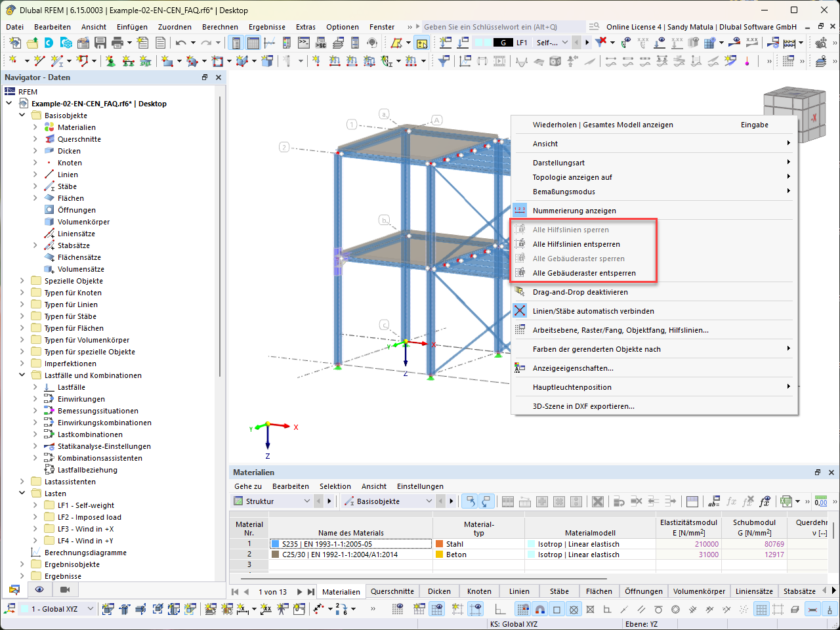The image size is (840, 630).
Task: Click the Lastfälle icon in navigator
Action: (x=49, y=387)
